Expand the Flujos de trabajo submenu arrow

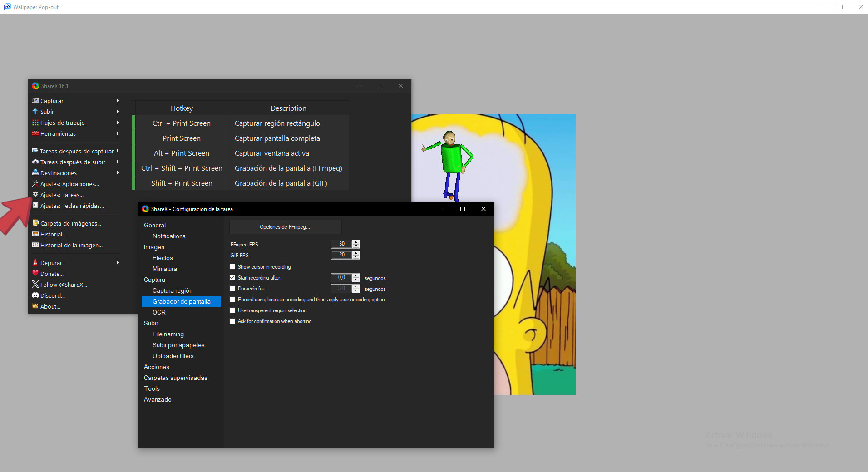(x=118, y=123)
